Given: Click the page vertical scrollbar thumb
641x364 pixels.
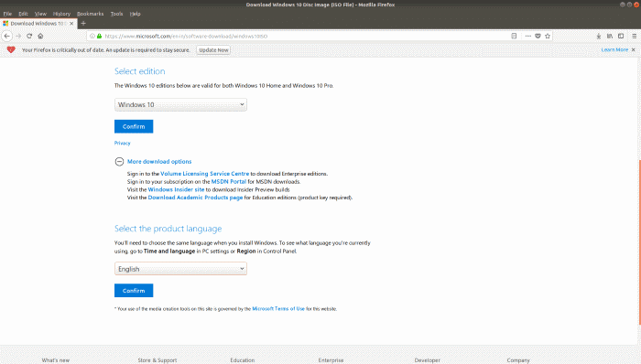Looking at the screenshot, I should click(x=639, y=241).
